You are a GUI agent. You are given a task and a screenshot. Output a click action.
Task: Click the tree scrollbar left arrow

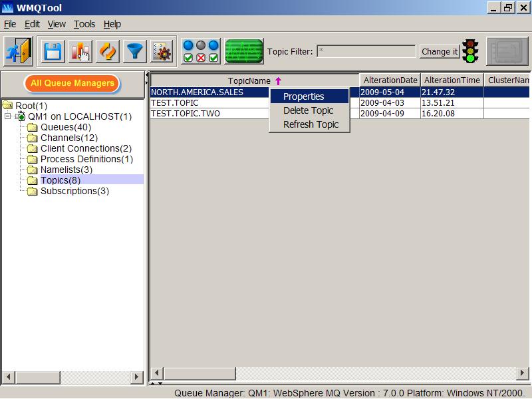coord(9,376)
